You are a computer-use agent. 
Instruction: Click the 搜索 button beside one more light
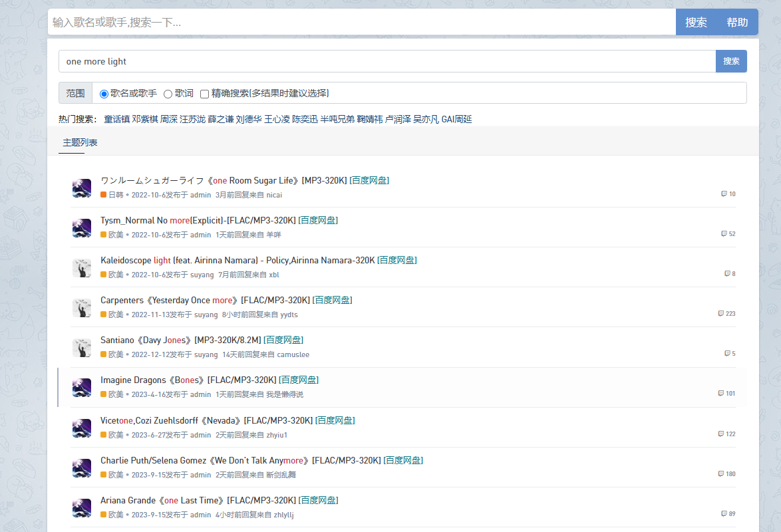coord(731,61)
